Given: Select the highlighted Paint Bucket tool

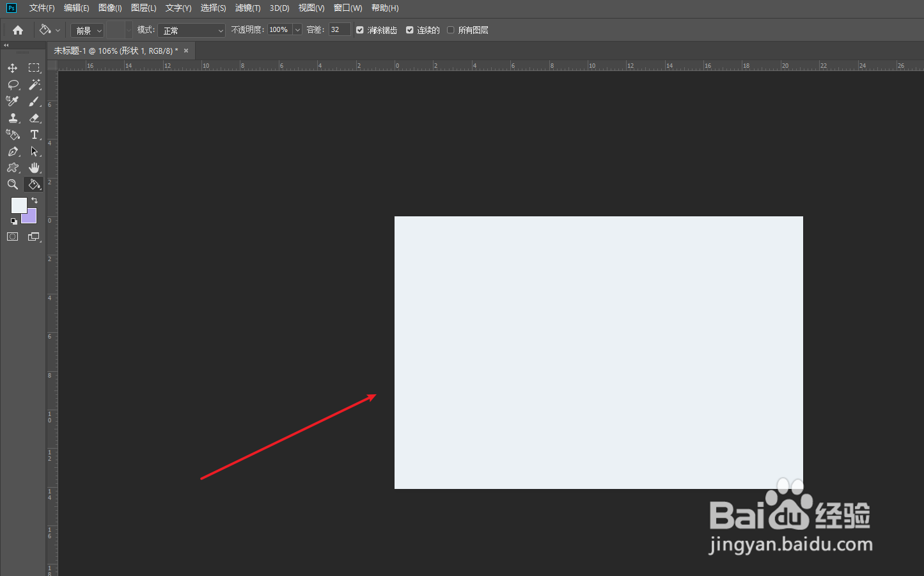Looking at the screenshot, I should click(x=35, y=184).
